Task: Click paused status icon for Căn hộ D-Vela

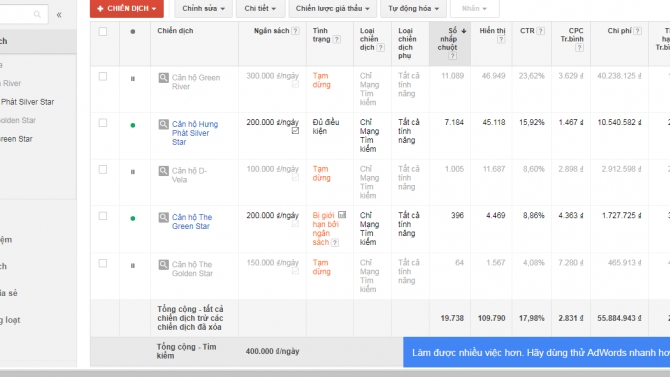Action: pyautogui.click(x=133, y=172)
